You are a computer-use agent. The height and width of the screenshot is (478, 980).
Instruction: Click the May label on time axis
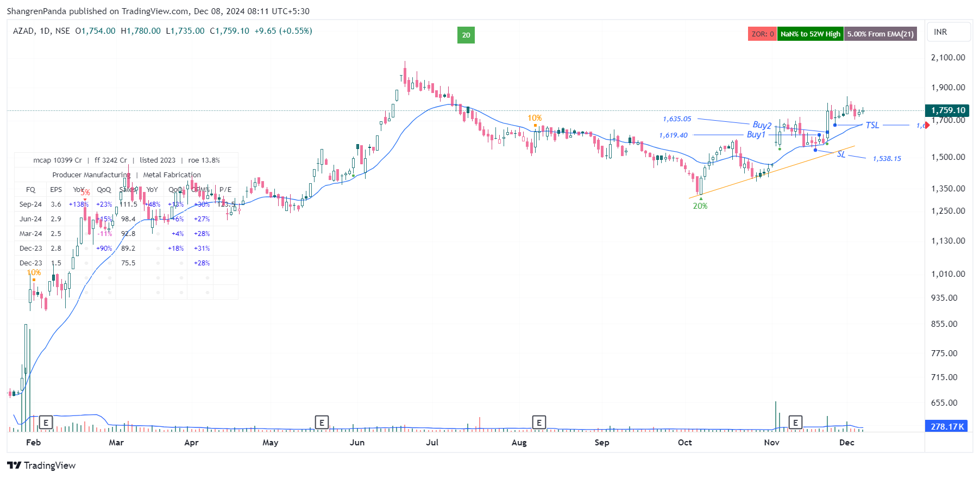[x=271, y=443]
